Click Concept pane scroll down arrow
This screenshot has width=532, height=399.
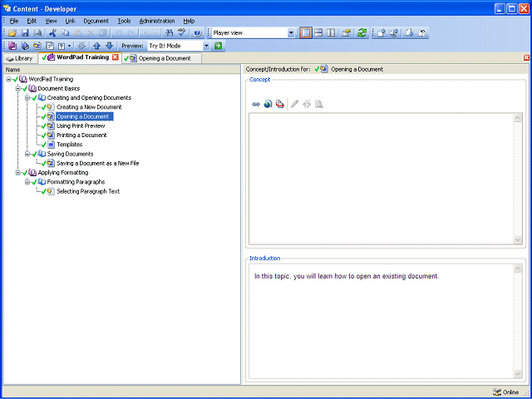[518, 239]
